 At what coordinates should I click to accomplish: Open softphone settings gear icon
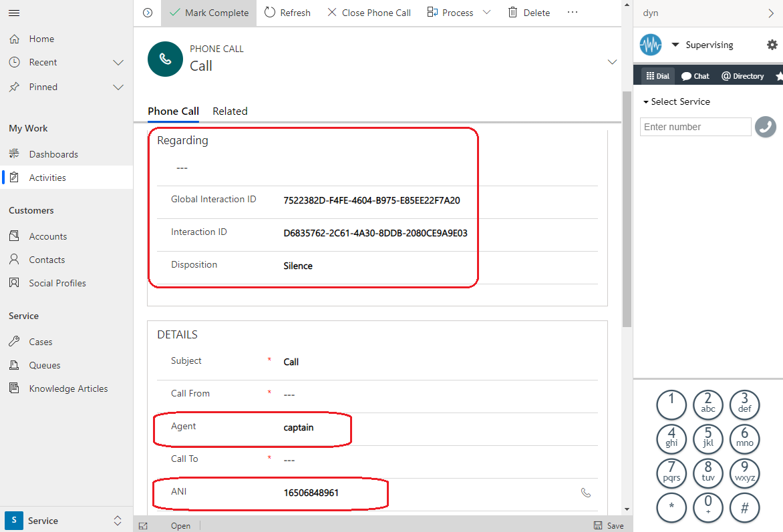tap(772, 45)
